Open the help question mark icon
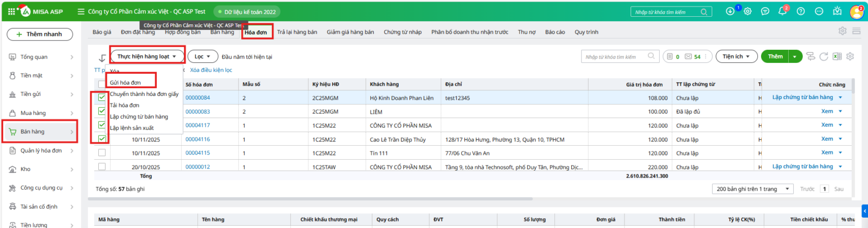 tap(801, 11)
